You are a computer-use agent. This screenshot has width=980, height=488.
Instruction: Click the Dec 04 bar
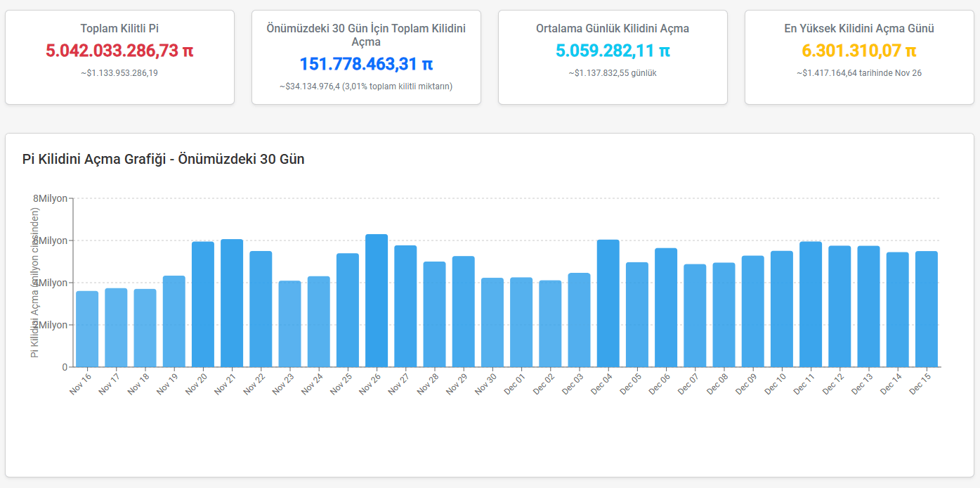608,304
